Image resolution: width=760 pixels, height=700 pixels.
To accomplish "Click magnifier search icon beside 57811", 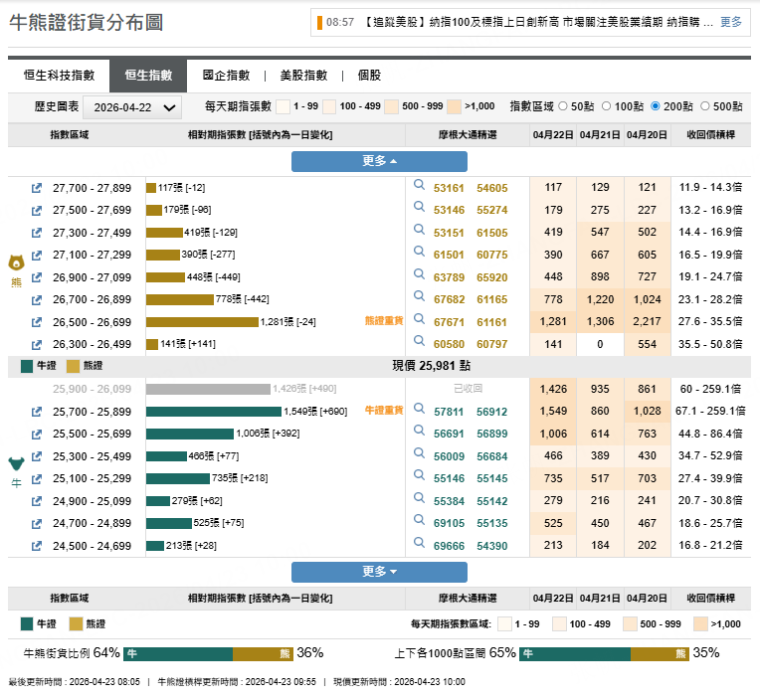I will (x=419, y=410).
